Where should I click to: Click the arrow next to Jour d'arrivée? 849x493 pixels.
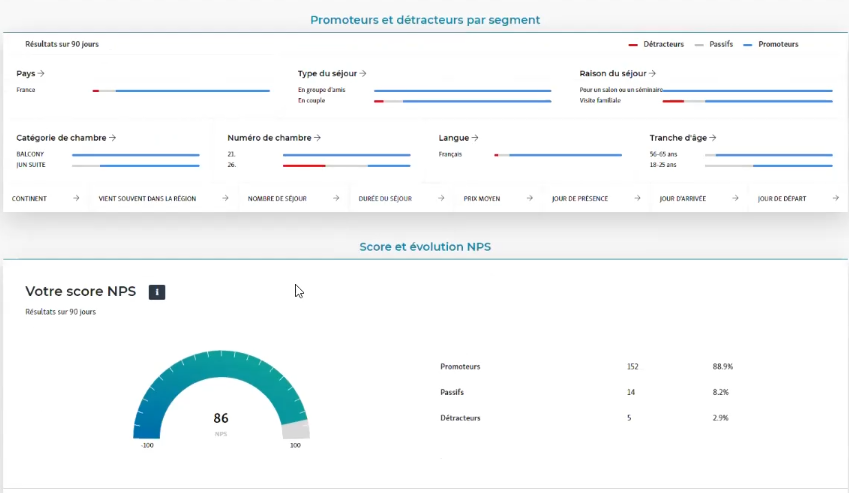click(x=735, y=198)
